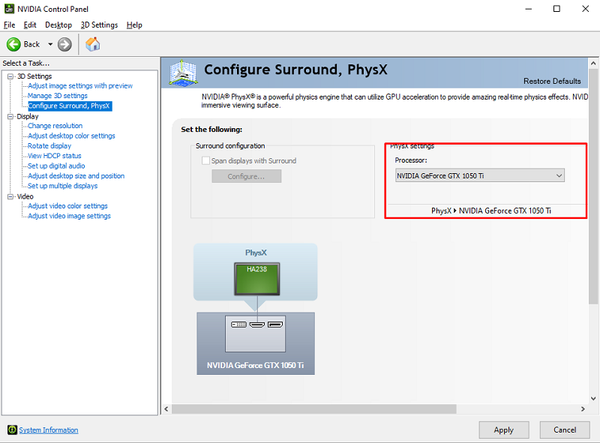Open System Information link
Viewport: 600px width, 443px height.
pyautogui.click(x=49, y=430)
